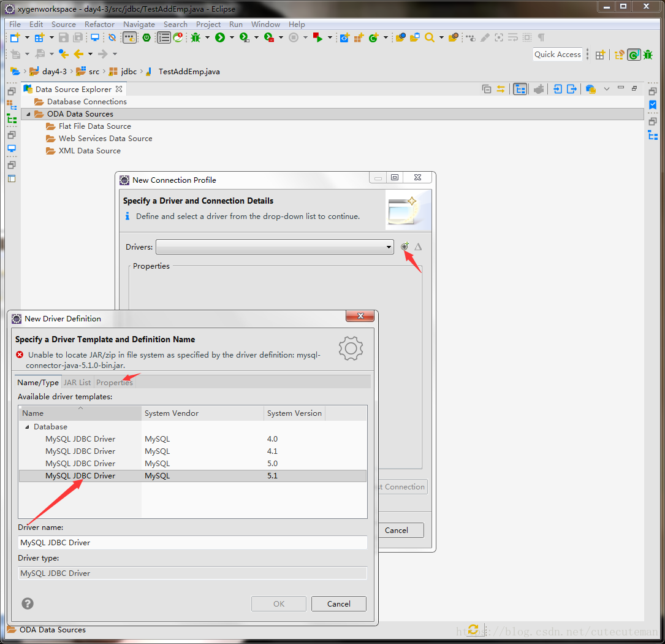Toggle Word Wrap in toolbar
This screenshot has height=644, width=665.
513,38
